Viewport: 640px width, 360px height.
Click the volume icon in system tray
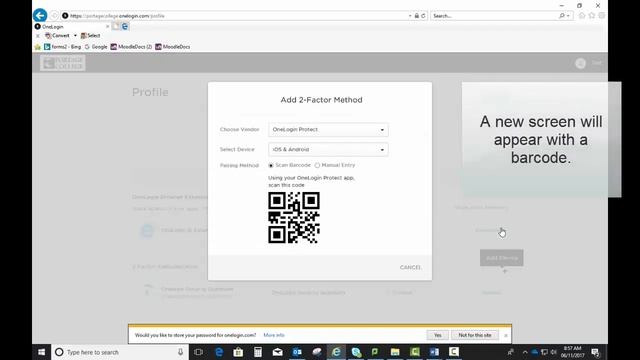point(554,352)
